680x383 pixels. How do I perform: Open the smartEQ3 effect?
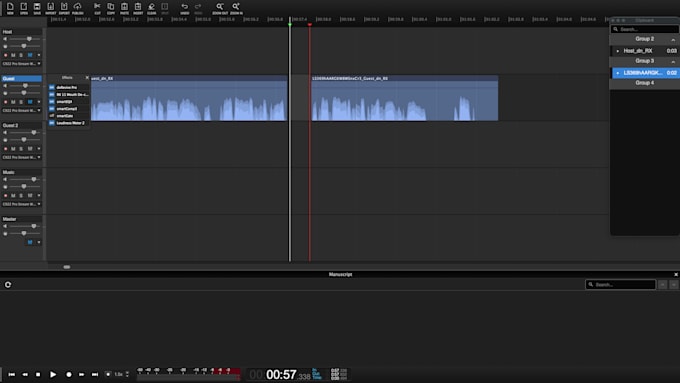coord(64,101)
